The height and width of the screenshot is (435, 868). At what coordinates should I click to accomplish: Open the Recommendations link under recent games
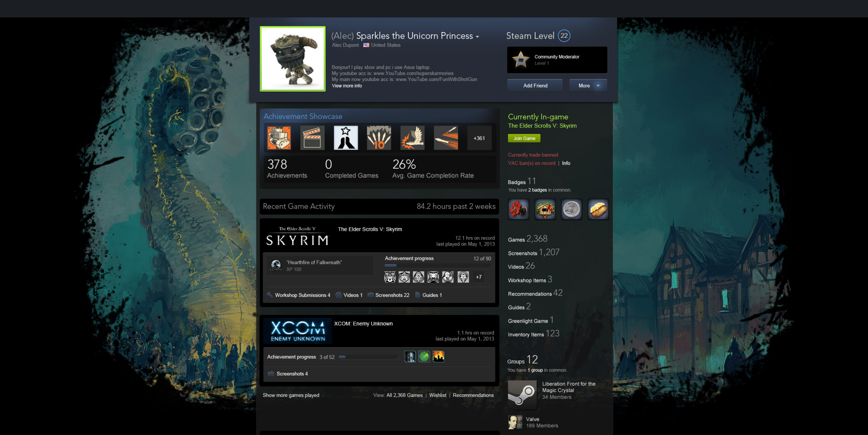click(x=473, y=395)
